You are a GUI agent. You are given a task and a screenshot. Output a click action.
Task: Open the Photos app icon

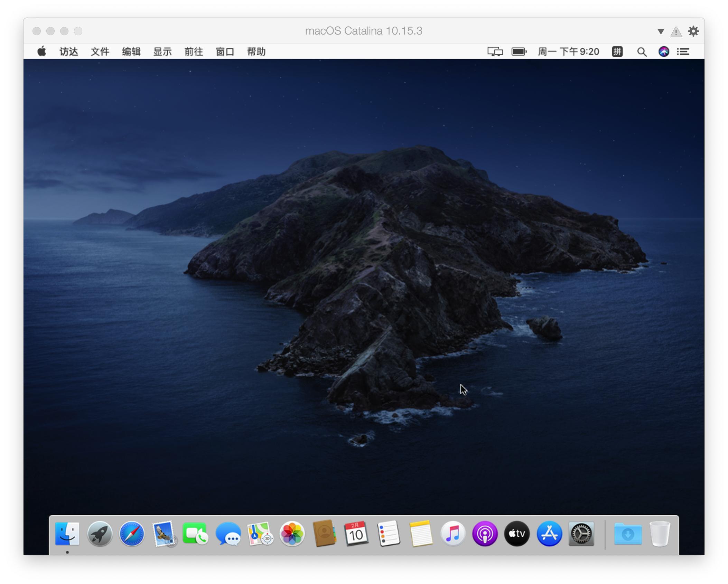[x=292, y=534]
